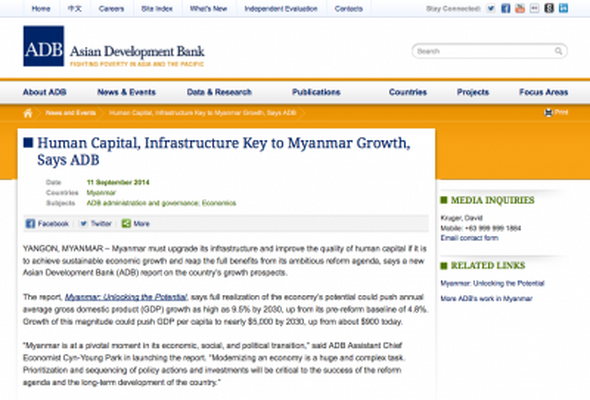
Task: Open What's New link
Action: coord(208,9)
